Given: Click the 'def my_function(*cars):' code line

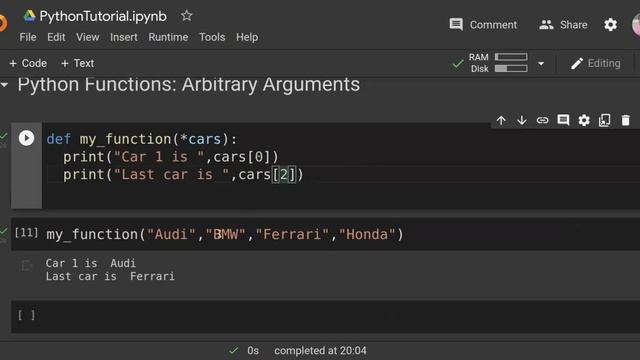Looking at the screenshot, I should coord(142,139).
